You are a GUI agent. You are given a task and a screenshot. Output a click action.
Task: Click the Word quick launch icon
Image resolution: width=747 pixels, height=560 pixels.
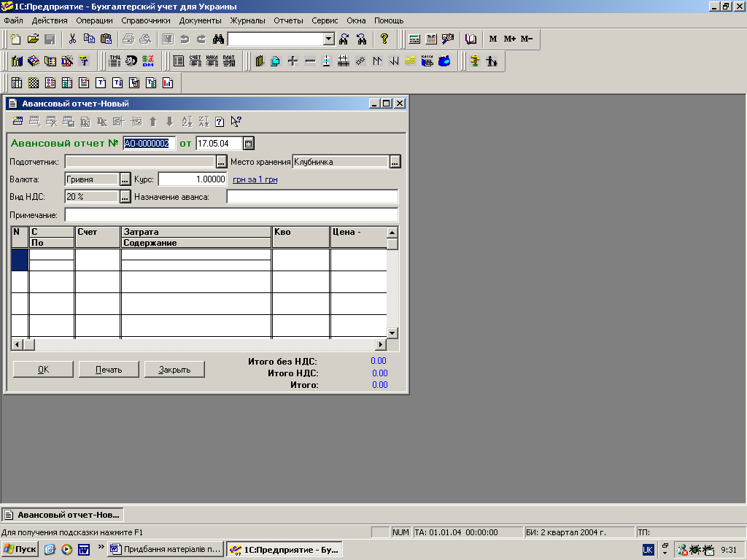[84, 550]
